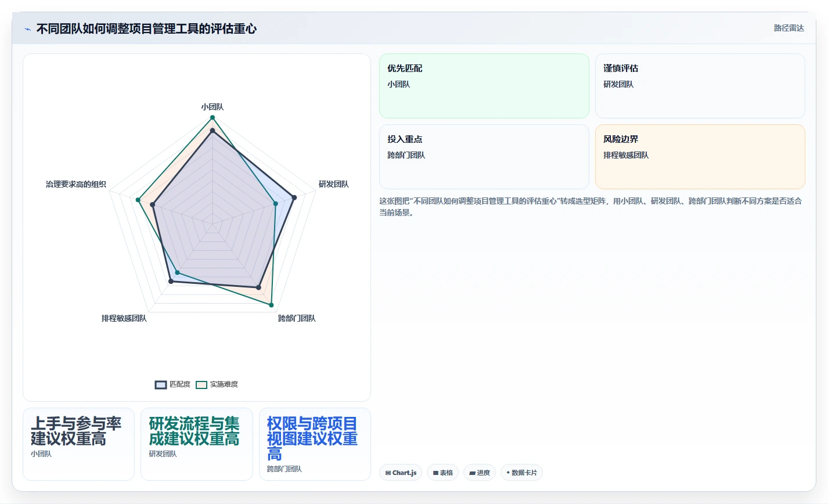Select the dark 匹配度 point on 治理要求高的组织 axis
The width and height of the screenshot is (828, 504).
tap(153, 204)
